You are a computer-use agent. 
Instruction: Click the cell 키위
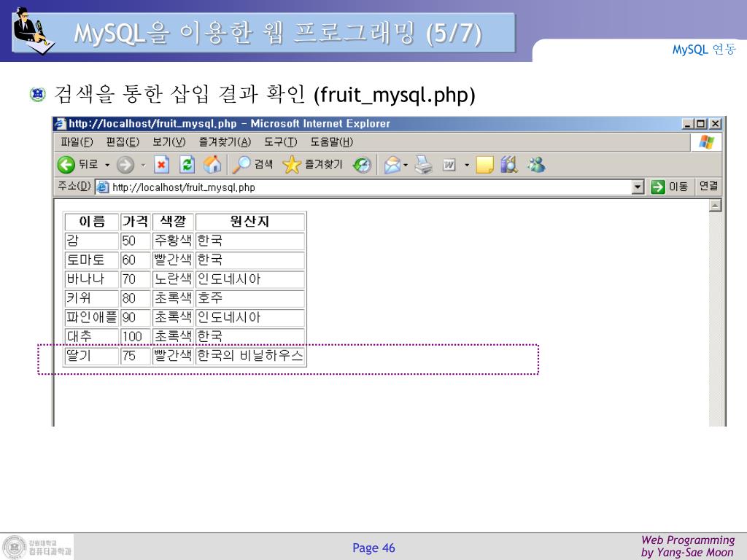click(91, 298)
